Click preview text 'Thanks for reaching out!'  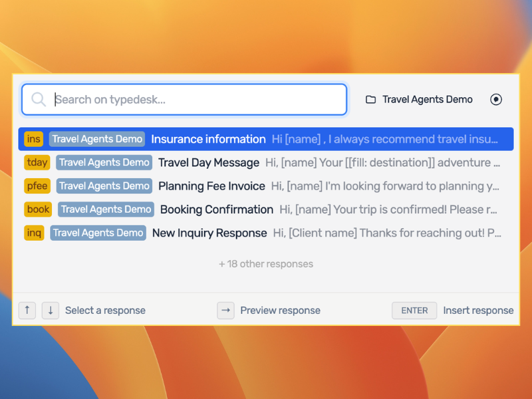click(x=422, y=233)
